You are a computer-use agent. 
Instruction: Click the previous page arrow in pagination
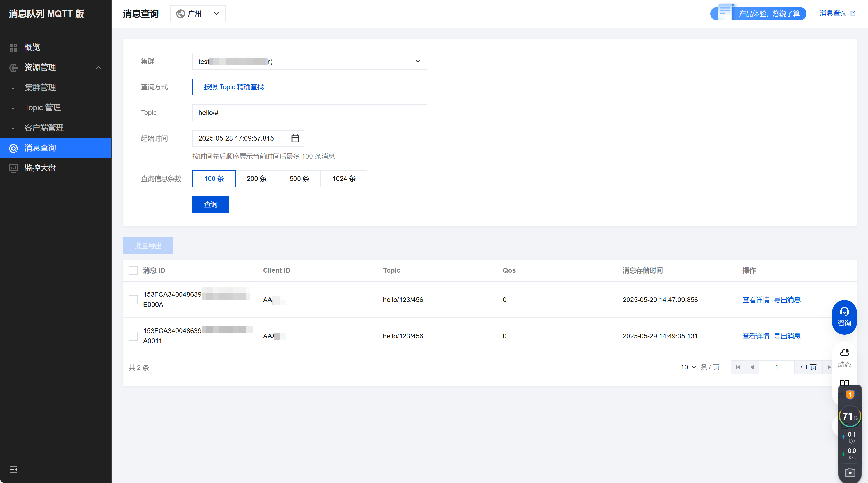752,367
